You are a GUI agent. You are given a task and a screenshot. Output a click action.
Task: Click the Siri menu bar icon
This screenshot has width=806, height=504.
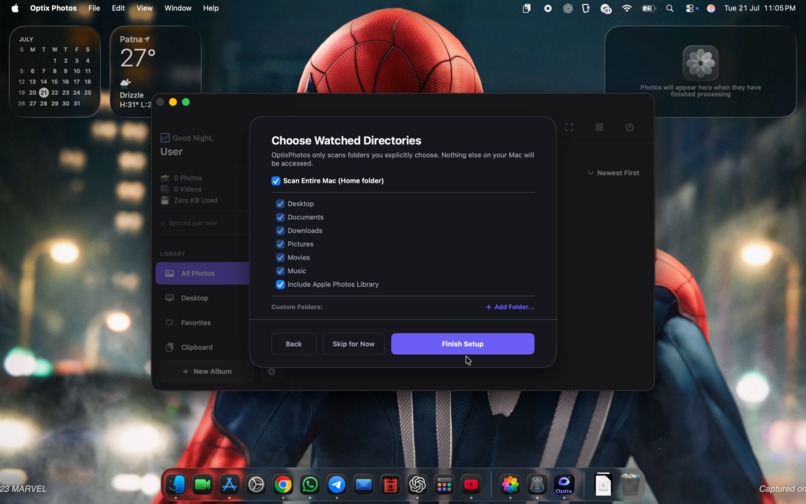click(x=711, y=8)
